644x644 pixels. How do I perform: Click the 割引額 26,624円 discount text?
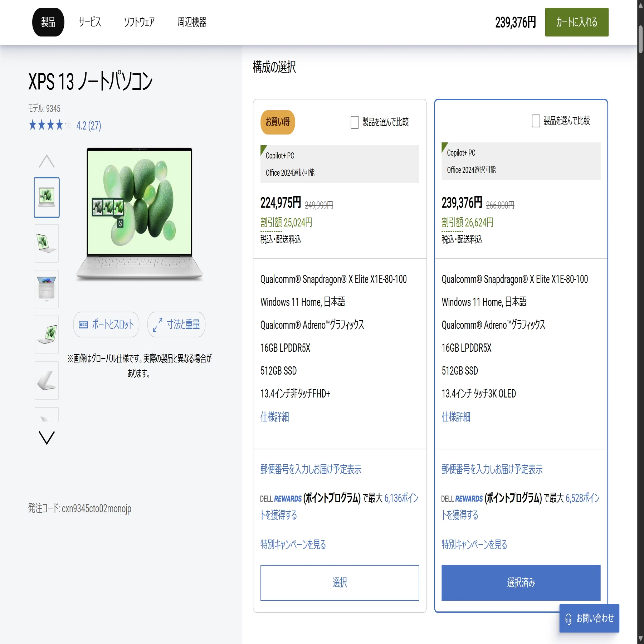[x=467, y=223]
